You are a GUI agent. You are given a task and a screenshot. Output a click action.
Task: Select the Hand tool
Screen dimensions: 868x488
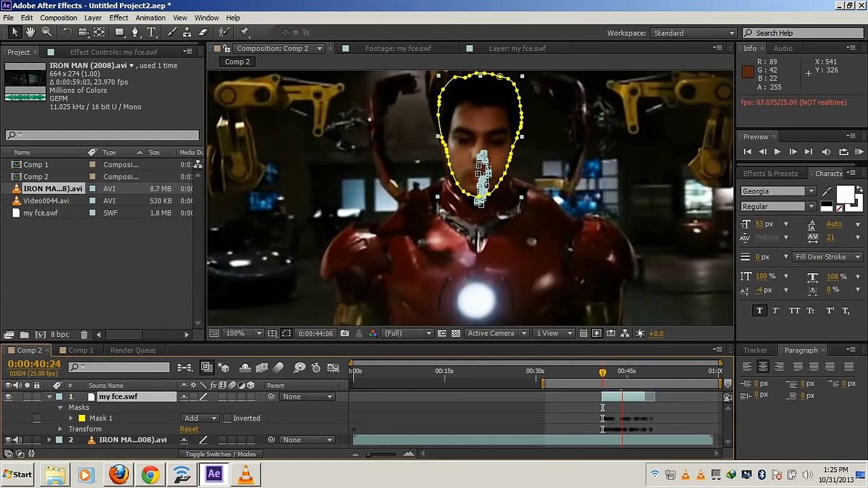click(x=31, y=33)
